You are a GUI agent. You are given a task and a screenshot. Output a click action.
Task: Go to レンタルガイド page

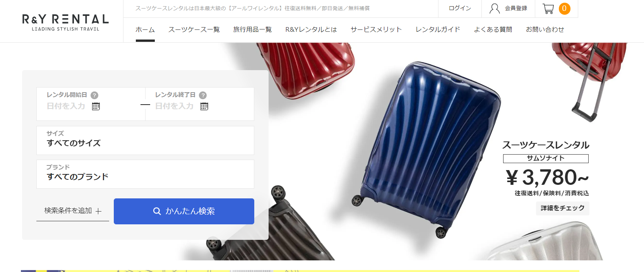(438, 29)
